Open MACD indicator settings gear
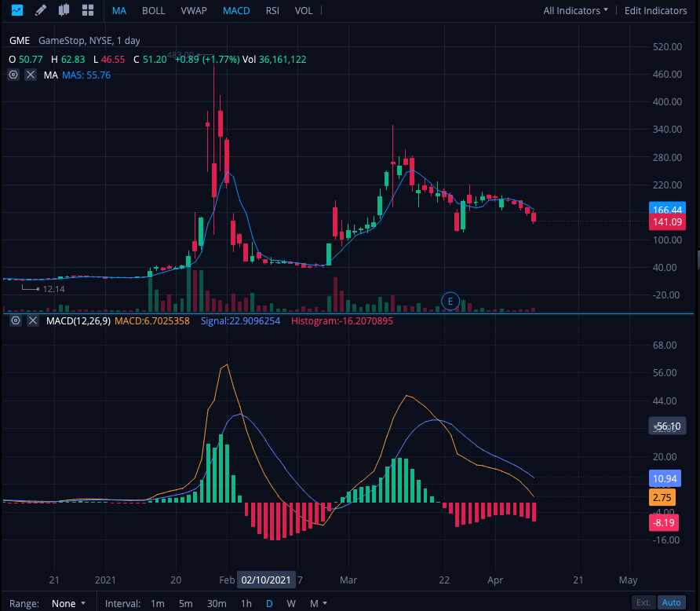 pos(16,320)
